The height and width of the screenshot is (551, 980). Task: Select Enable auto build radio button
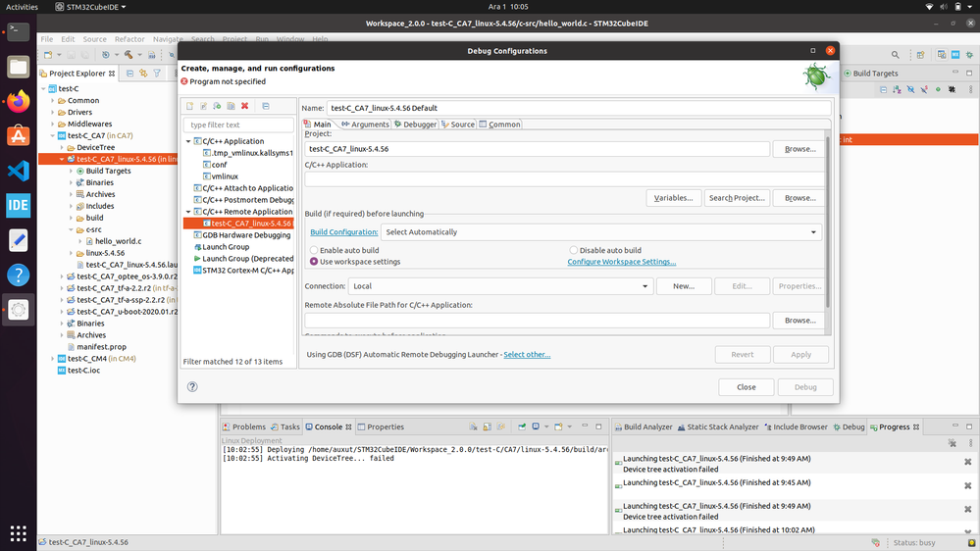314,250
